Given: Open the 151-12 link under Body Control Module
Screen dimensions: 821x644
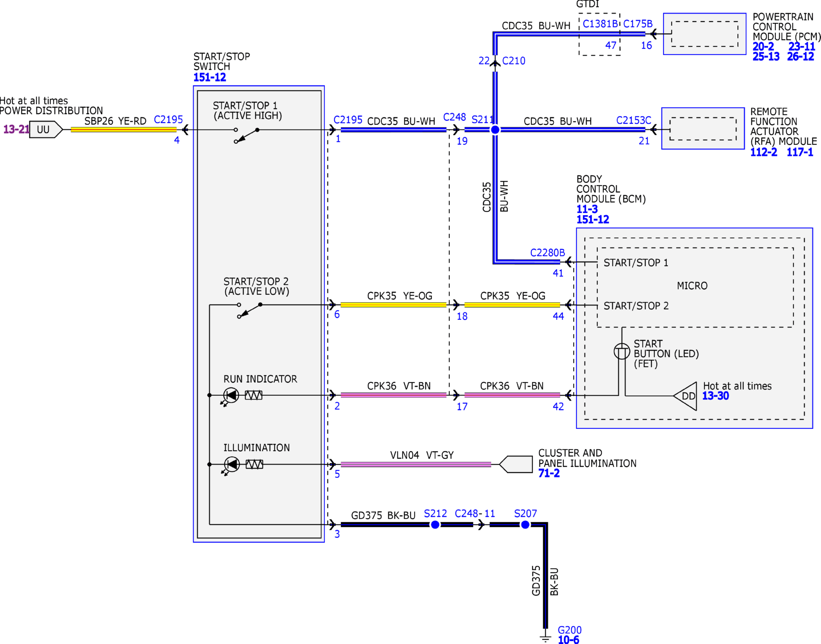Looking at the screenshot, I should tap(592, 220).
